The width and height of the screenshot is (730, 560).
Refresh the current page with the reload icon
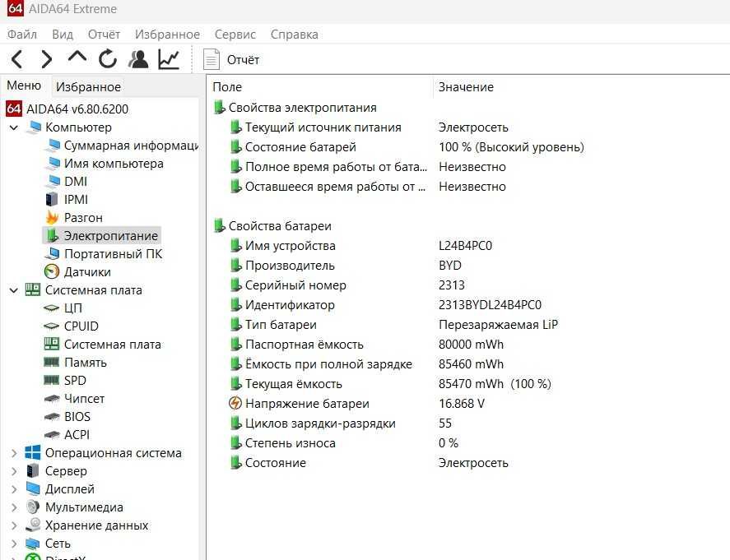(108, 59)
